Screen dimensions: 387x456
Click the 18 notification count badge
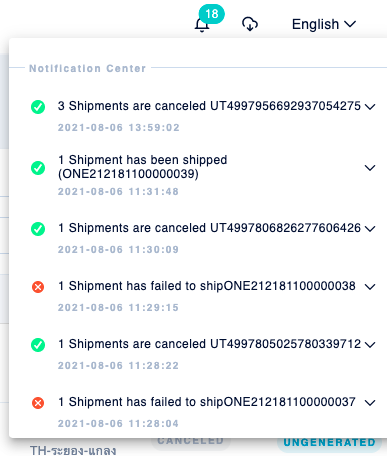pos(212,14)
